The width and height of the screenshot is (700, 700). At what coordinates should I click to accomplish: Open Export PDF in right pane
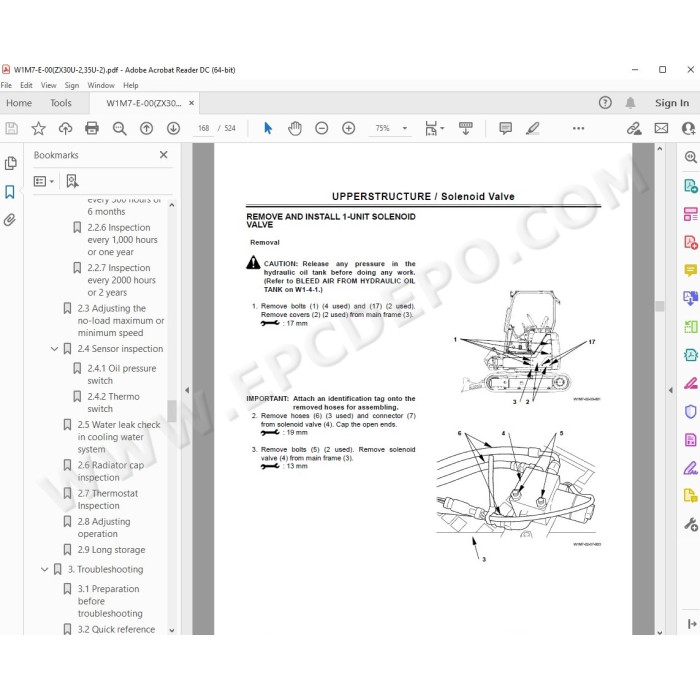690,185
